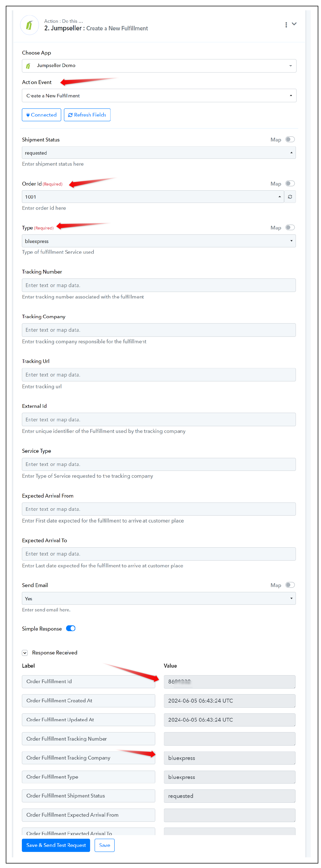The image size is (321, 868).
Task: Focus the External Id input field
Action: point(159,420)
